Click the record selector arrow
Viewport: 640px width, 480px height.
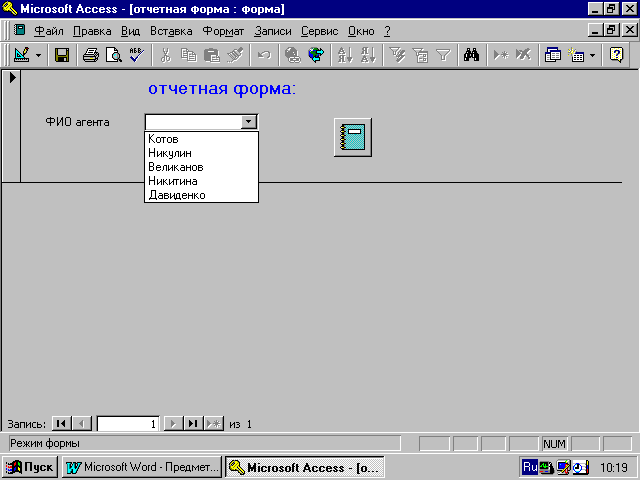coord(12,78)
